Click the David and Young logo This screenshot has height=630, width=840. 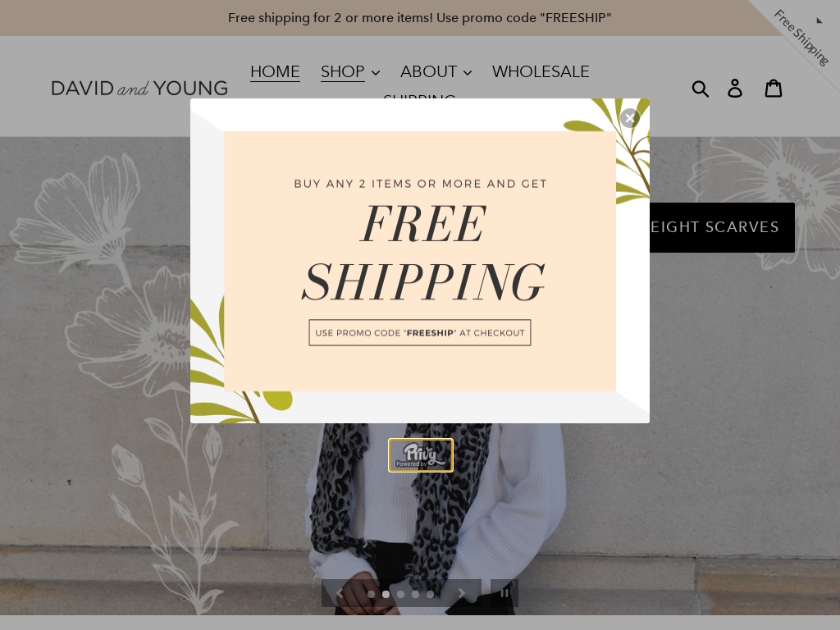pyautogui.click(x=139, y=89)
